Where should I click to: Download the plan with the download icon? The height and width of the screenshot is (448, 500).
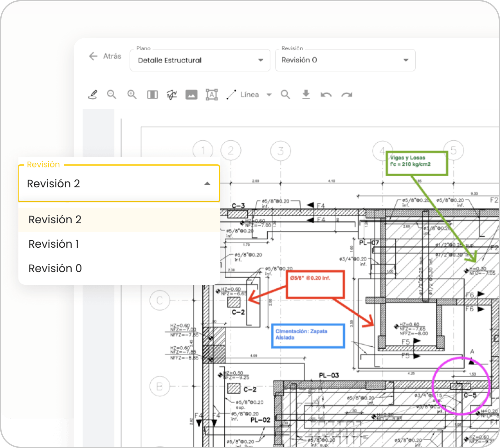[x=306, y=94]
